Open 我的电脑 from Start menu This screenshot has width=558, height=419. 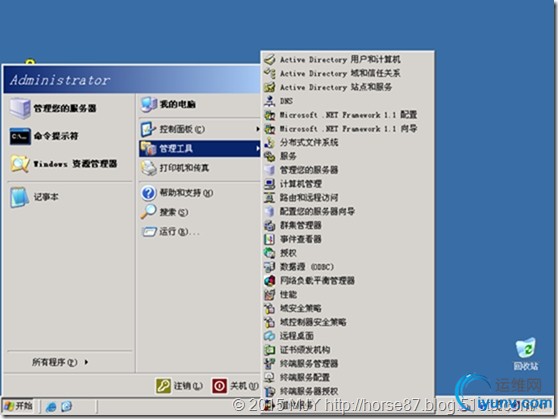(x=199, y=104)
